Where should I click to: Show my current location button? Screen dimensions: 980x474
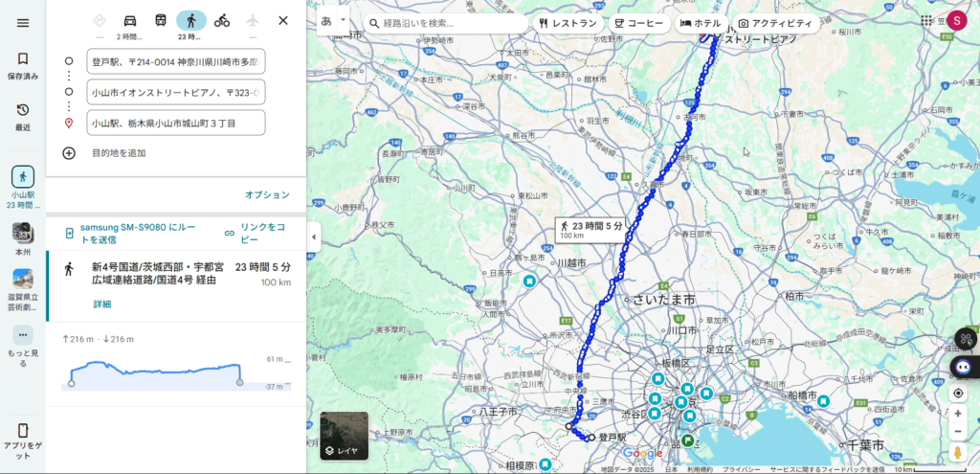coord(957,394)
